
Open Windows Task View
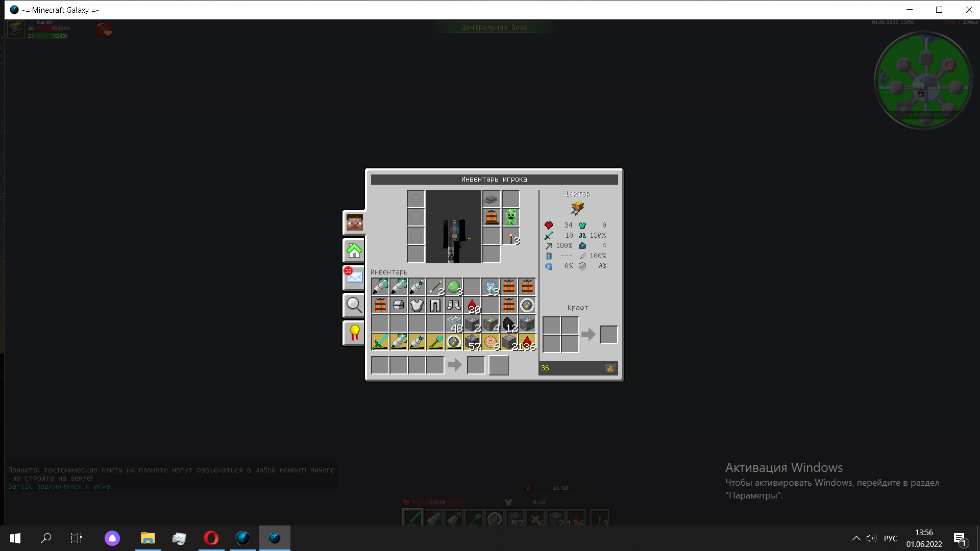point(77,538)
